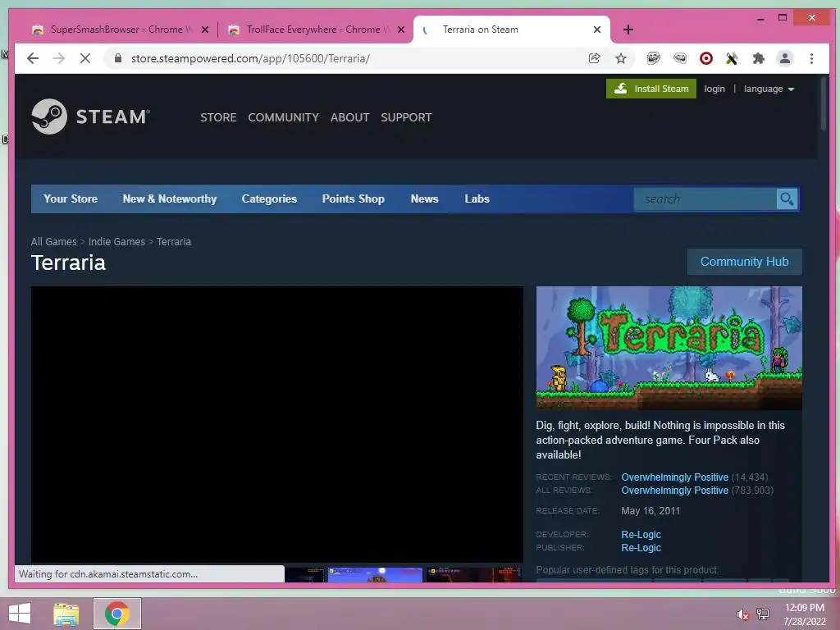Click the Terraria header artwork

click(x=669, y=348)
